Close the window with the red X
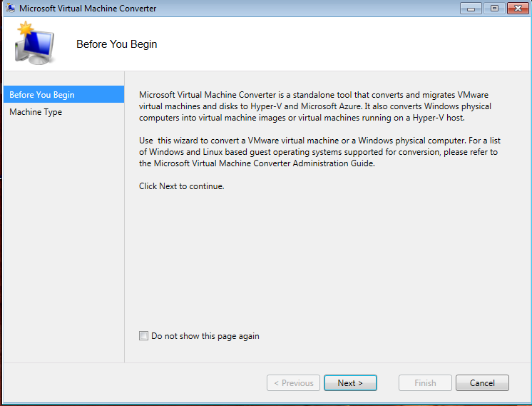This screenshot has height=406, width=532. pos(516,9)
